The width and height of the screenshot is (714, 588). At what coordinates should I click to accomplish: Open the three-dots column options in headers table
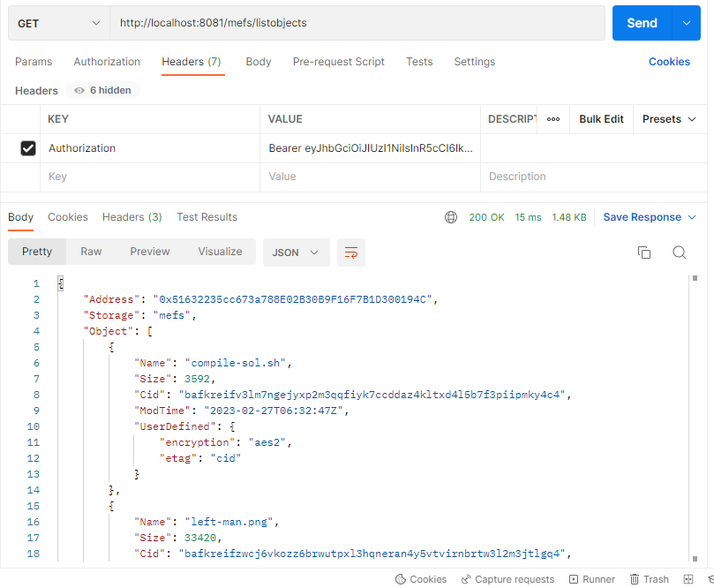pos(553,119)
